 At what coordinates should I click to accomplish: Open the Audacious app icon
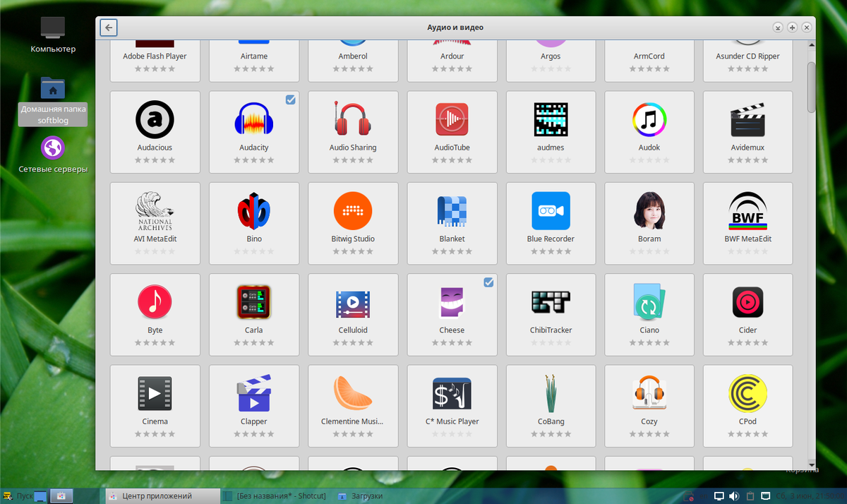click(x=155, y=119)
